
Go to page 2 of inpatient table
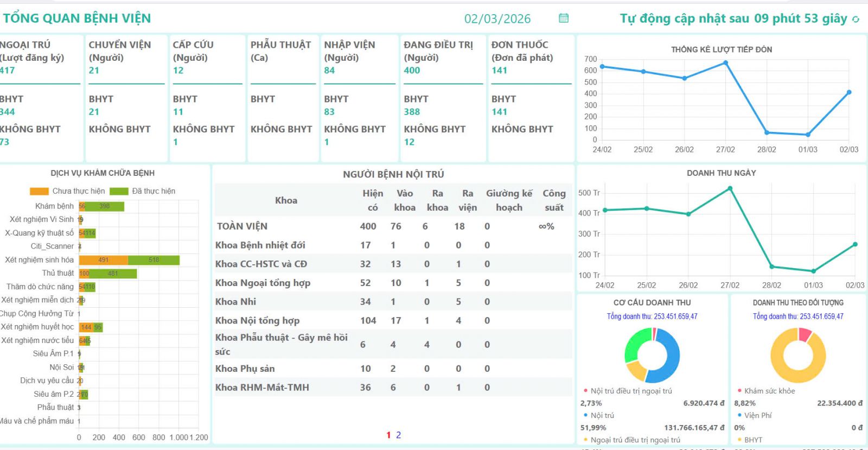(x=398, y=435)
